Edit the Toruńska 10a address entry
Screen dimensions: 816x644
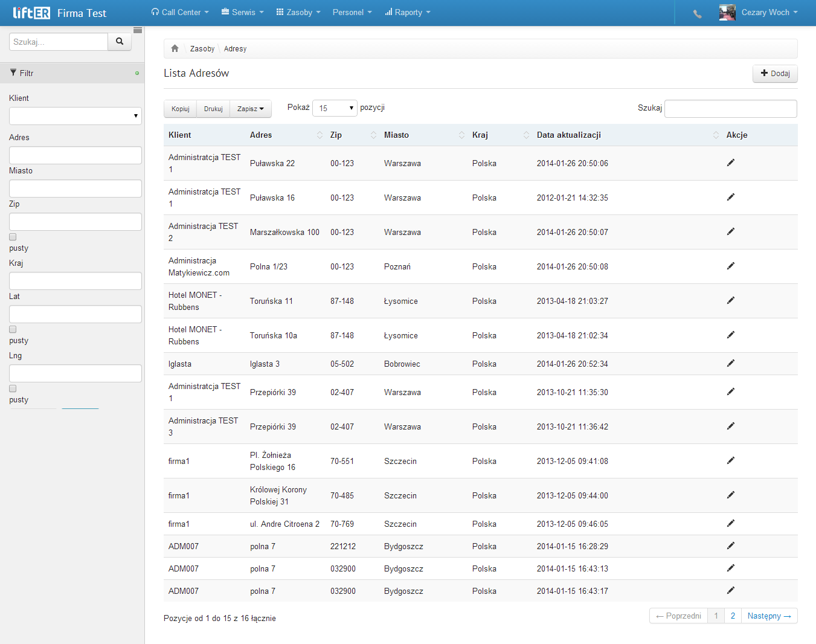tap(731, 335)
